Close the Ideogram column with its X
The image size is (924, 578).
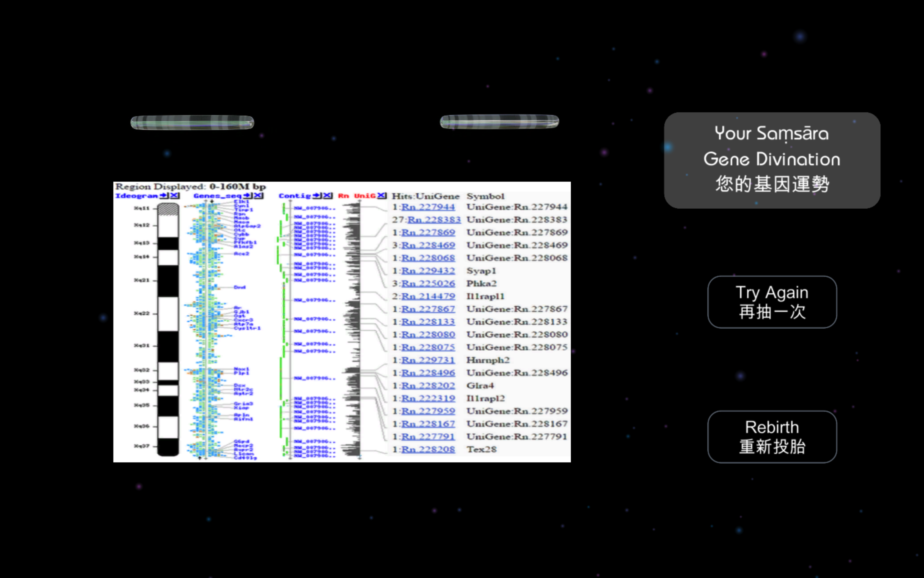[x=175, y=196]
